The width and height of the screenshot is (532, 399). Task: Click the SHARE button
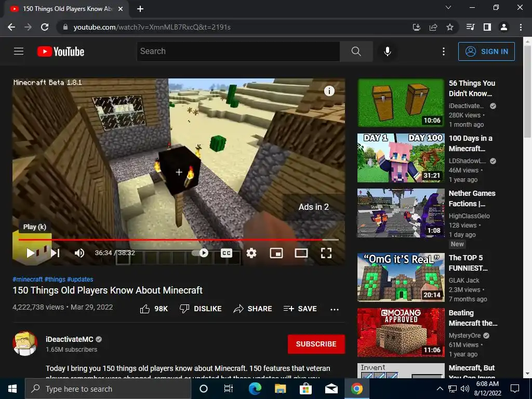(253, 309)
